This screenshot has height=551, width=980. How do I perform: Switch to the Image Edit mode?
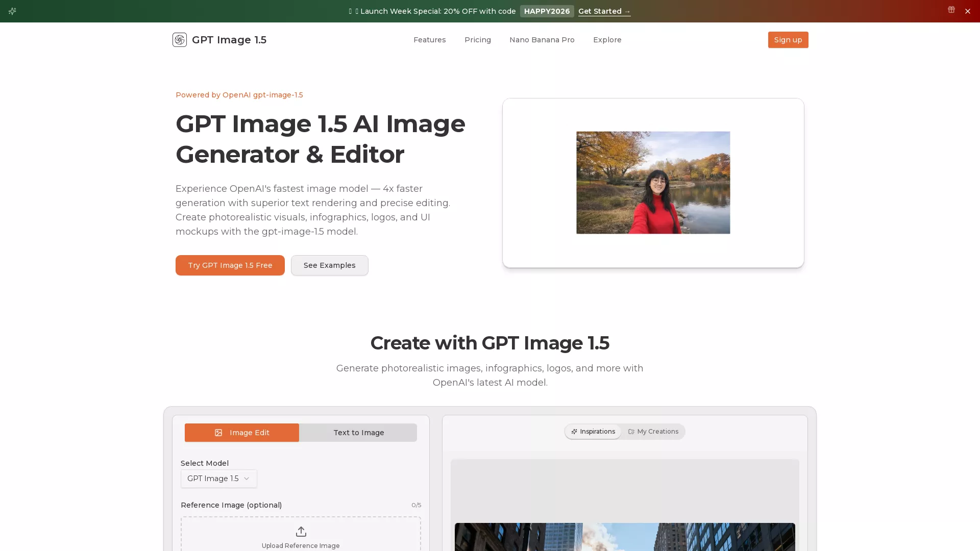pyautogui.click(x=241, y=432)
